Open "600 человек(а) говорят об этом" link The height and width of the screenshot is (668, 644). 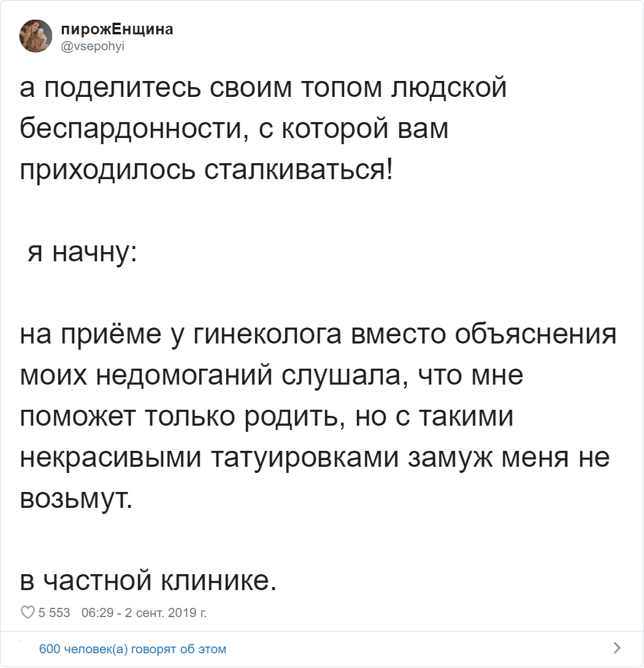132,648
